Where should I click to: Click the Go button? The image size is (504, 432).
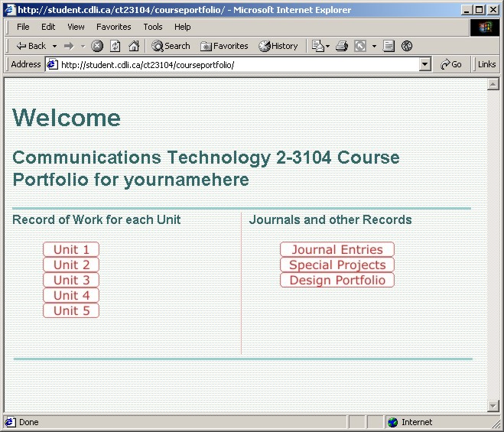pos(451,64)
